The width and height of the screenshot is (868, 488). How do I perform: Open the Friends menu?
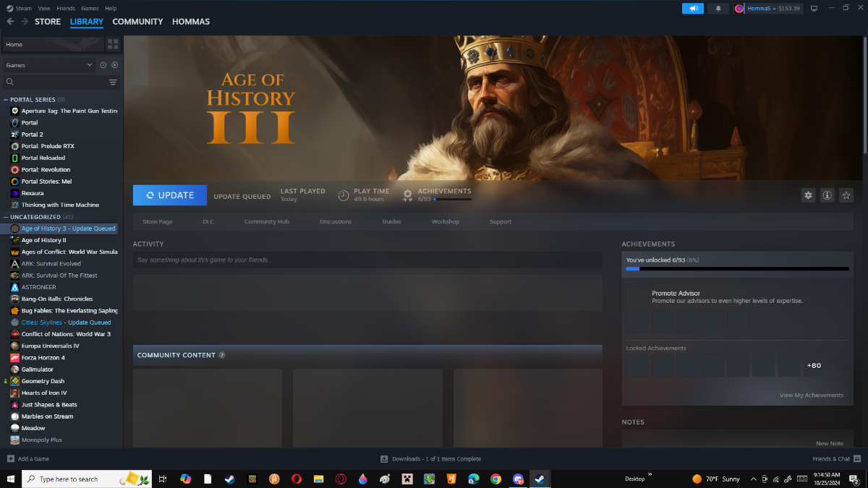(67, 8)
